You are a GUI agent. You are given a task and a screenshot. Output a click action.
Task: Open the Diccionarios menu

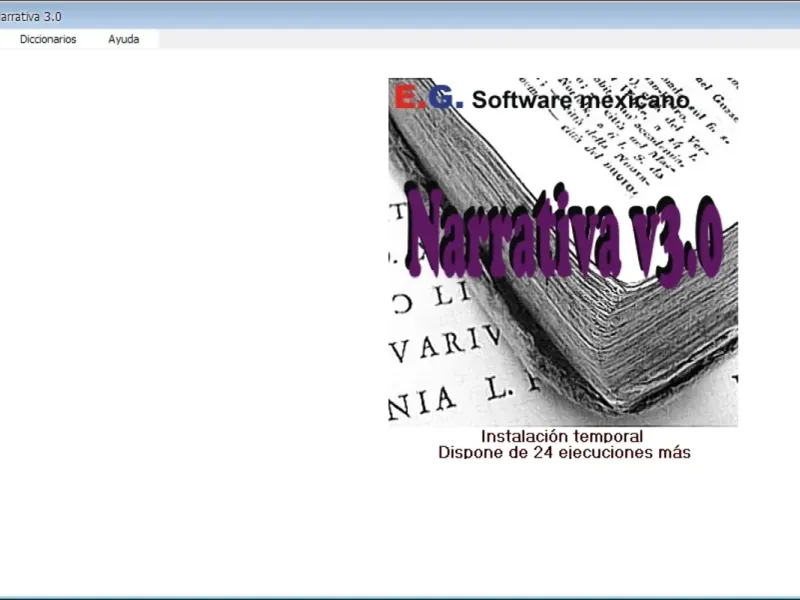click(x=48, y=39)
